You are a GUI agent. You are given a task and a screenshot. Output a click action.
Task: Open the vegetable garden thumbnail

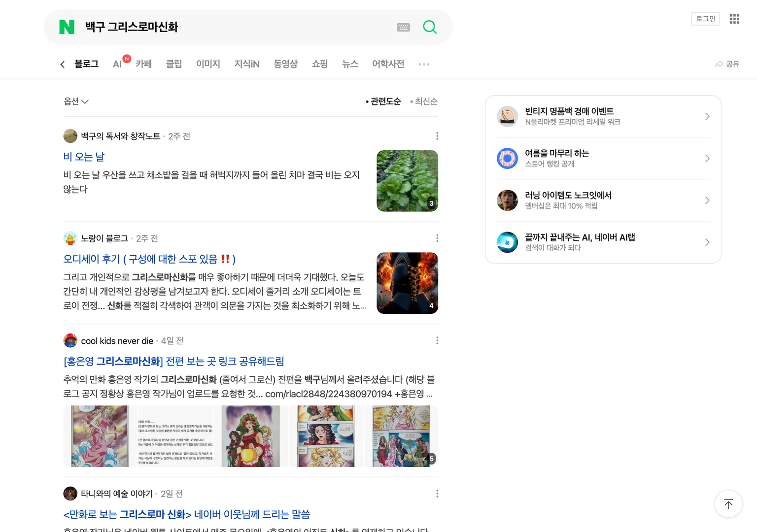point(407,181)
